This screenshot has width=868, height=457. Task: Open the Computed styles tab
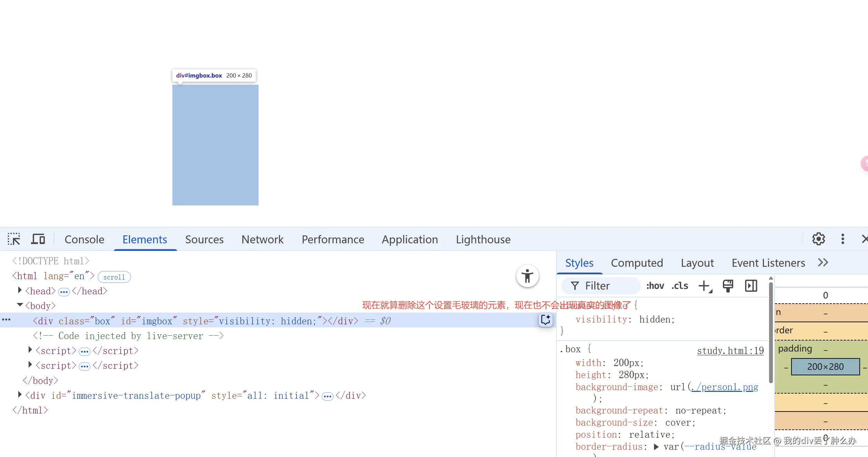pyautogui.click(x=637, y=263)
